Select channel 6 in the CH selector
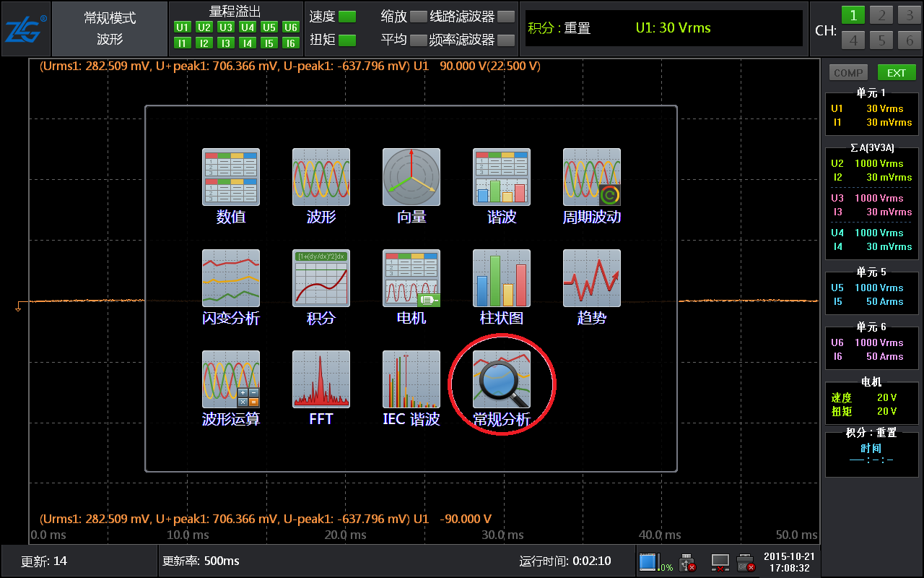The width and height of the screenshot is (924, 578). click(910, 40)
